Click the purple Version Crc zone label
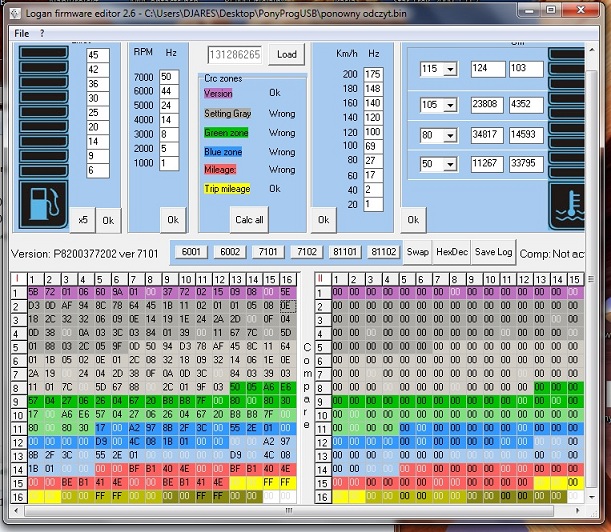611x532 pixels. pos(218,94)
